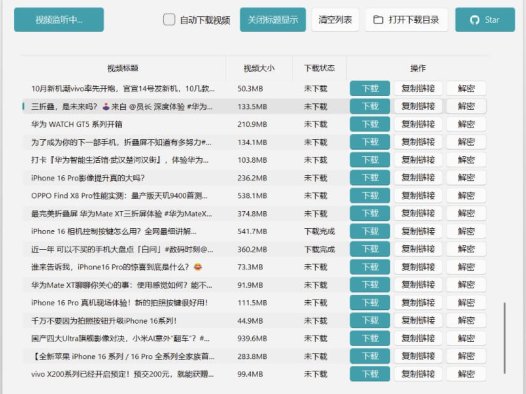Copy link for the 50.3MB vivo video
The image size is (526, 394).
pos(418,89)
